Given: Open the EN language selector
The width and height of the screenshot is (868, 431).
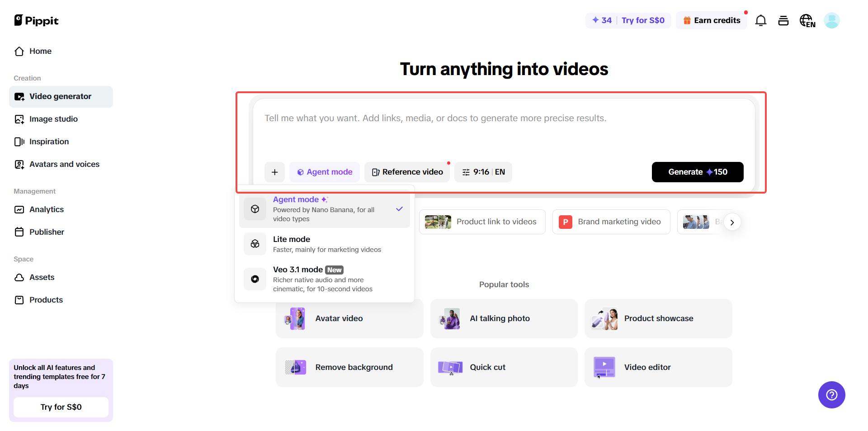Looking at the screenshot, I should [x=807, y=20].
